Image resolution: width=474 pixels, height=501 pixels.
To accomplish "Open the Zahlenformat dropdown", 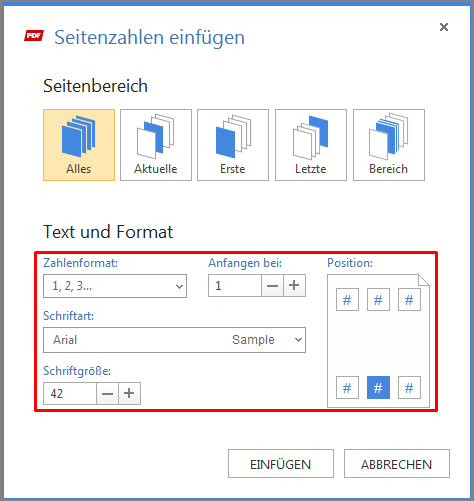I will pyautogui.click(x=115, y=286).
